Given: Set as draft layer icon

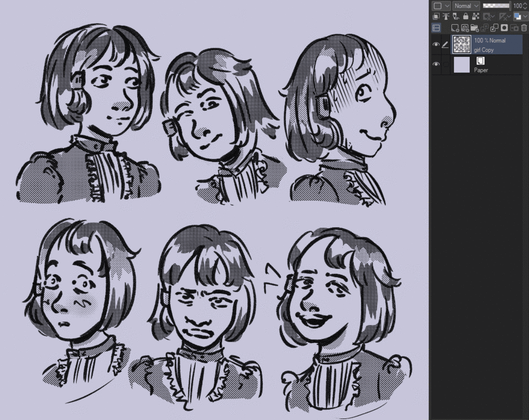Looking at the screenshot, I should (456, 16).
